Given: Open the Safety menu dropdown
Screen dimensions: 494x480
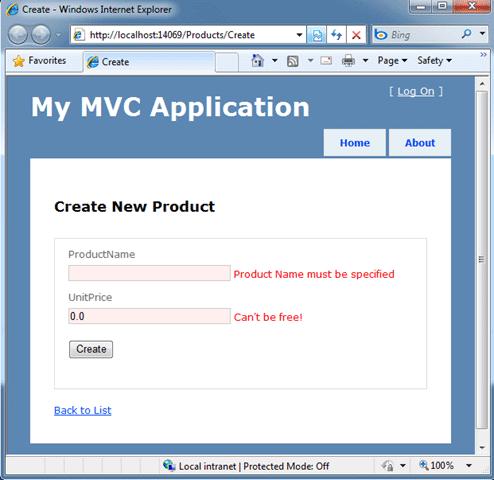Looking at the screenshot, I should [434, 61].
